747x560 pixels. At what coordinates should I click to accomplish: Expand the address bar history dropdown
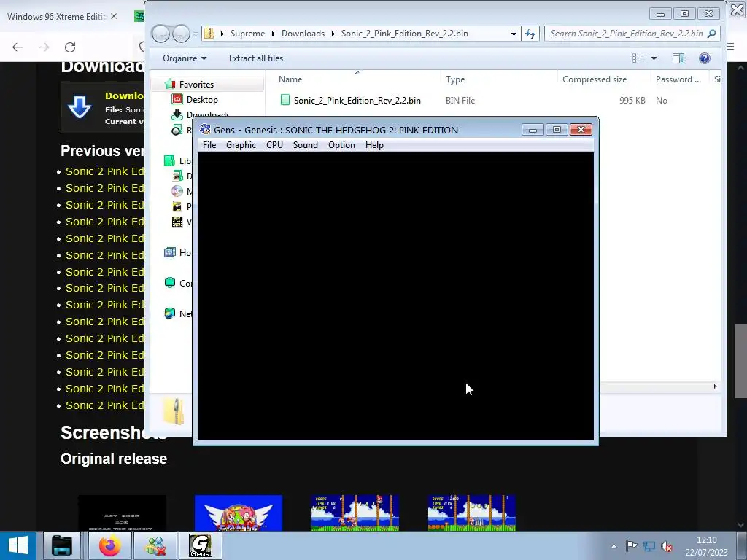[514, 34]
